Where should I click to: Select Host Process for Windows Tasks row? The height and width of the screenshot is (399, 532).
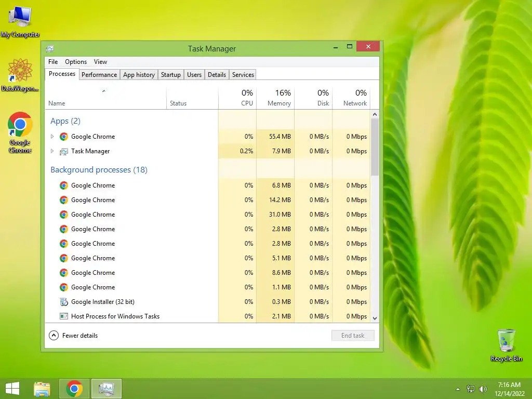[207, 316]
